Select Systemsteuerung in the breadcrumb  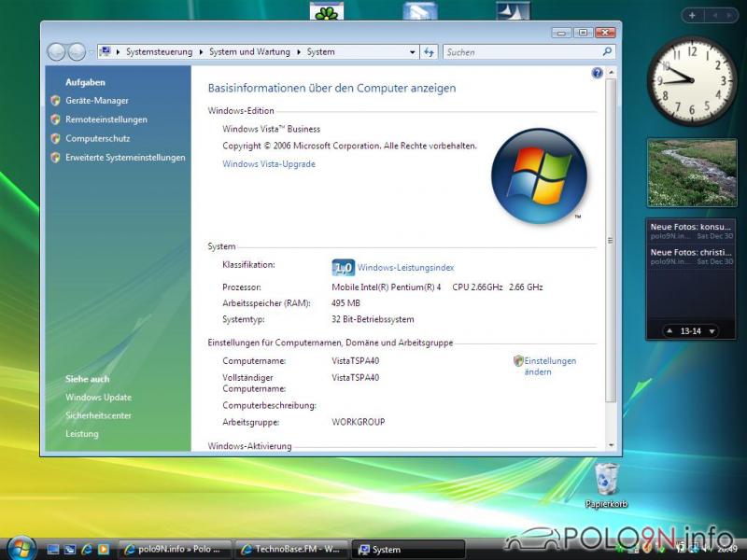click(x=159, y=52)
